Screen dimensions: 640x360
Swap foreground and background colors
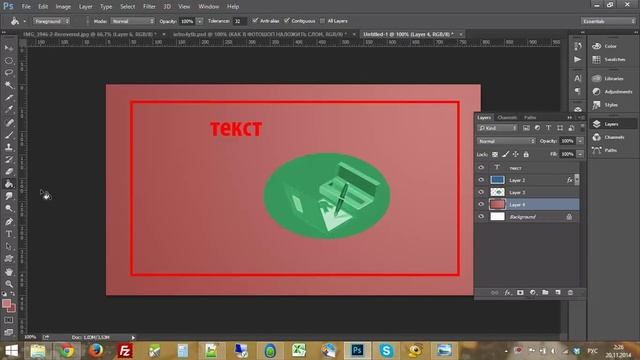13,294
